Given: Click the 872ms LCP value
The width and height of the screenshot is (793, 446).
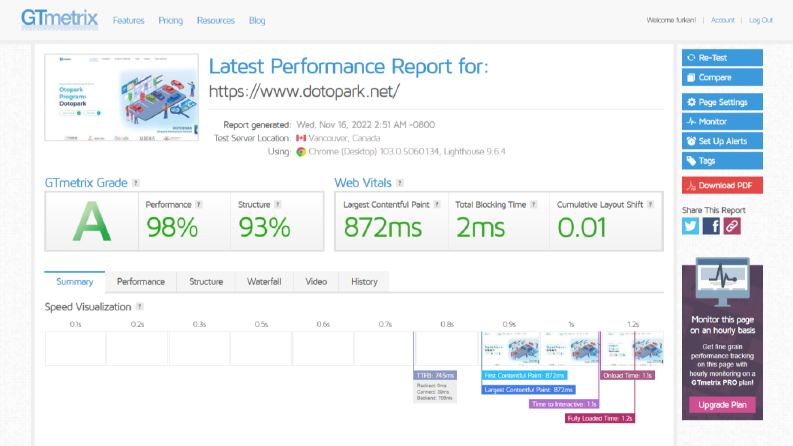Looking at the screenshot, I should (x=383, y=227).
